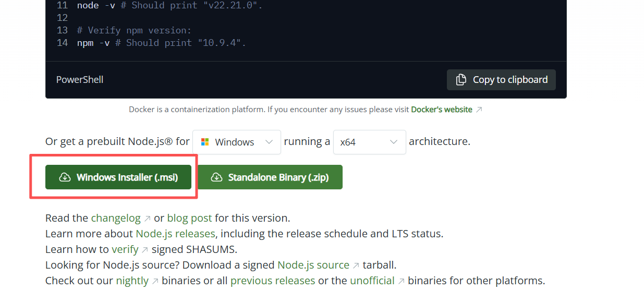Click external arrow icon after nightly

(x=155, y=281)
